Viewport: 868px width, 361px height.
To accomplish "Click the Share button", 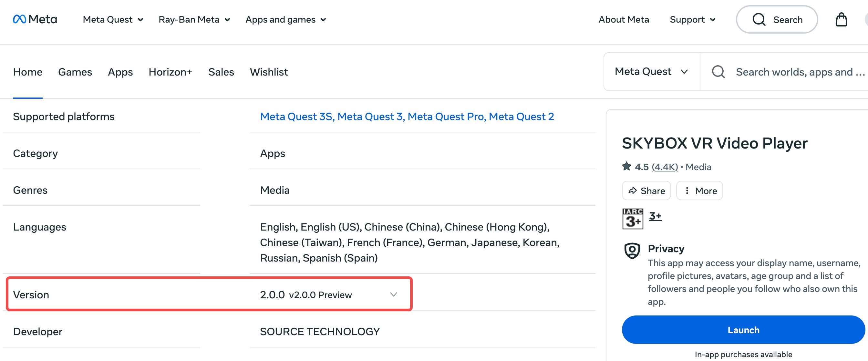I will point(646,191).
